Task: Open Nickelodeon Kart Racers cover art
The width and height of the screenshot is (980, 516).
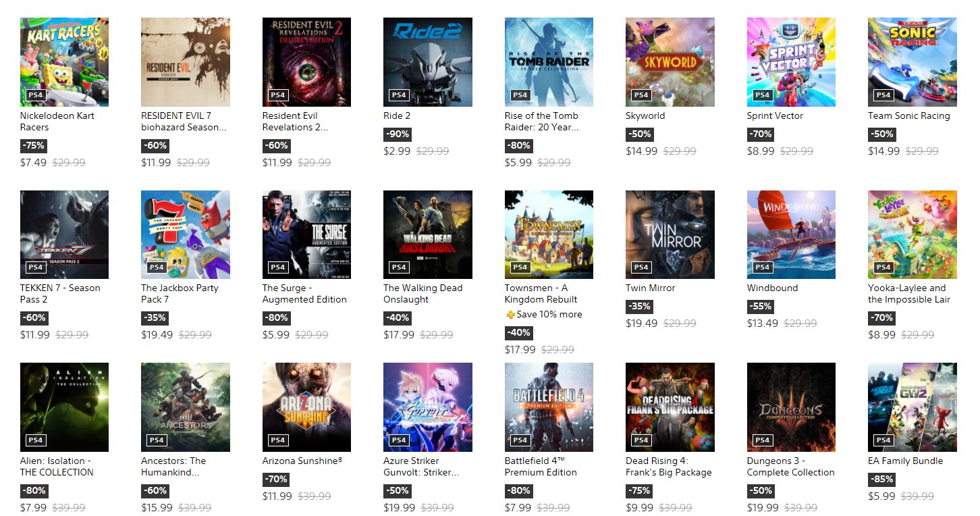Action: [64, 62]
